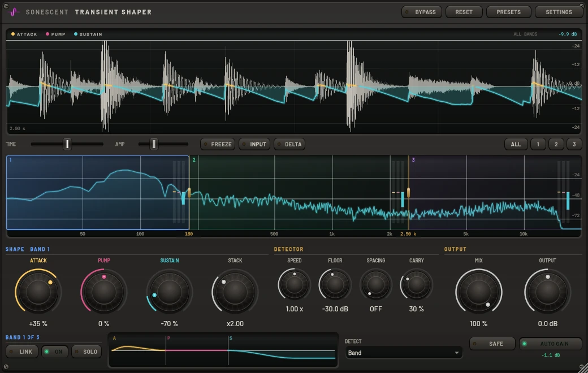
Task: Click the x2.00 stack value
Action: pyautogui.click(x=235, y=323)
